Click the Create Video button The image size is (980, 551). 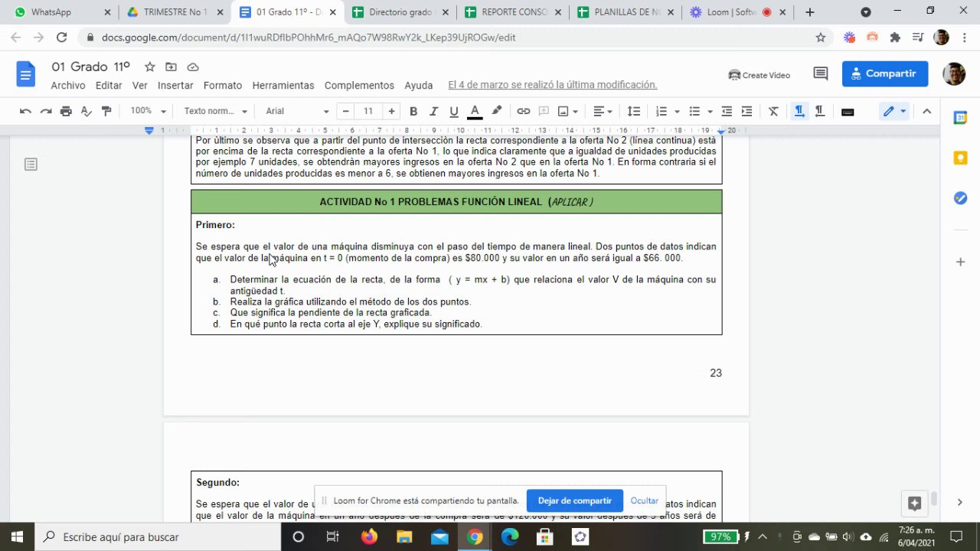[759, 75]
